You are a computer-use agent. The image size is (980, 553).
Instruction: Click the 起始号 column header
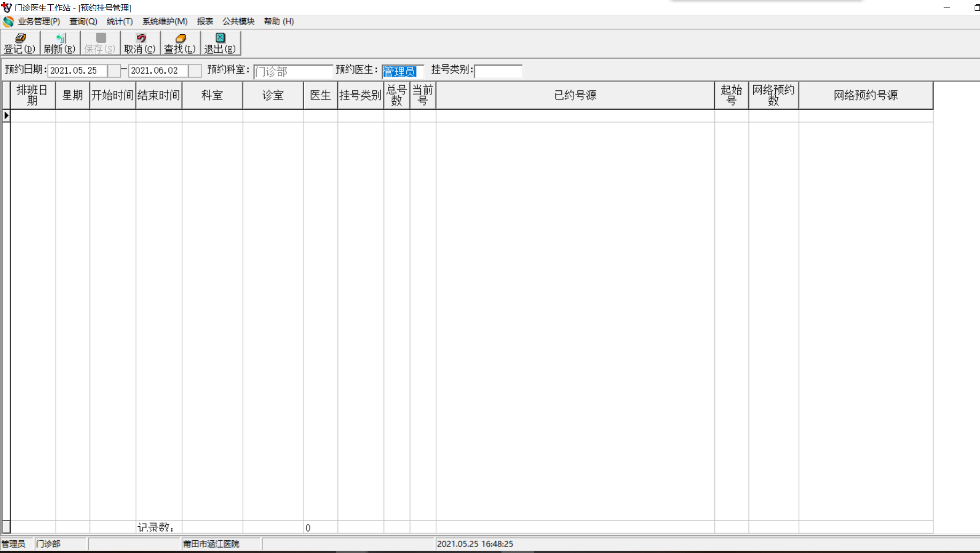[731, 95]
